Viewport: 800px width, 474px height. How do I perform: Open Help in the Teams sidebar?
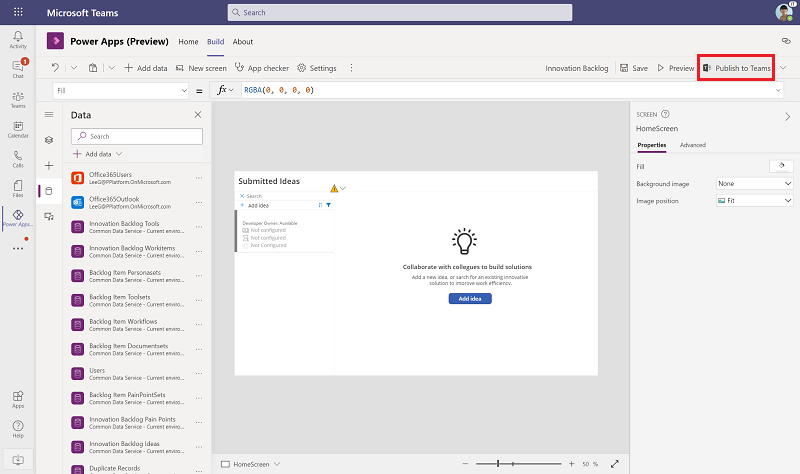pyautogui.click(x=18, y=429)
